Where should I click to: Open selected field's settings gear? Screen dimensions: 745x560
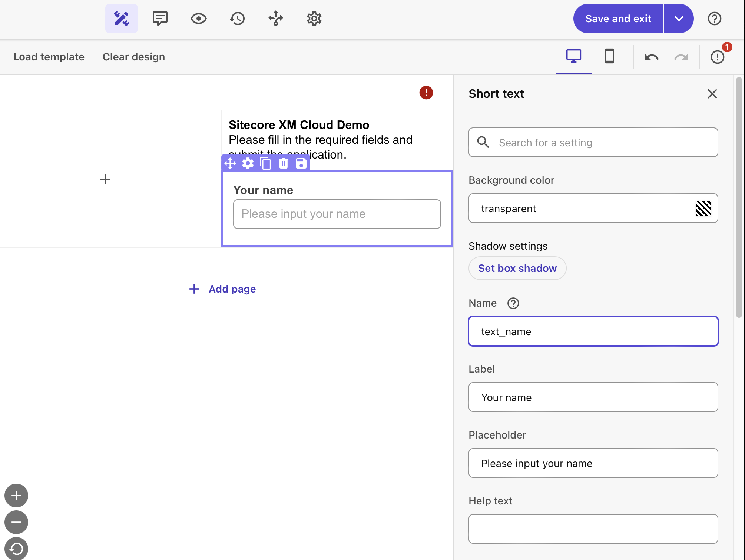[248, 163]
